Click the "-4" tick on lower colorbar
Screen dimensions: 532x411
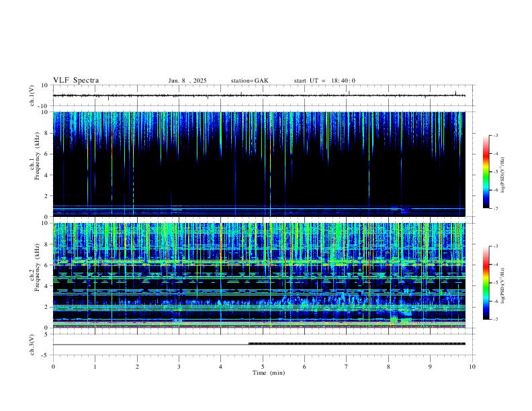click(x=495, y=265)
